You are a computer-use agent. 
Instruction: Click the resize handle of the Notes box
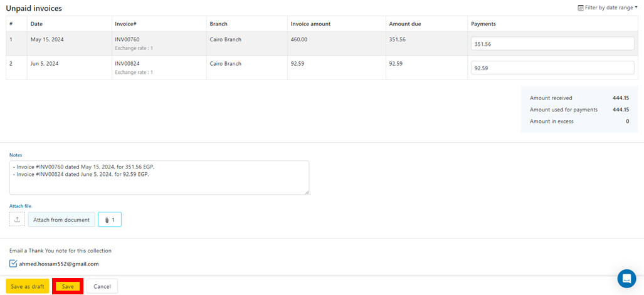click(x=307, y=192)
